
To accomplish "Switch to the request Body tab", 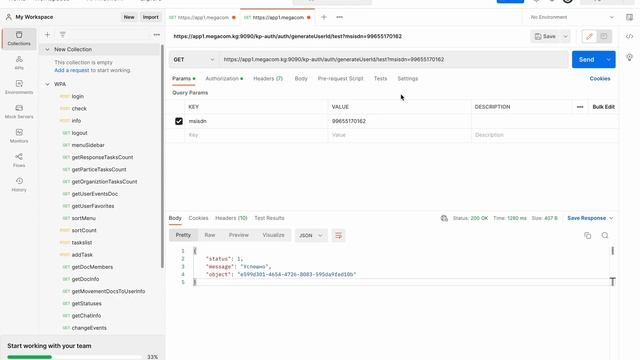I will pos(301,78).
